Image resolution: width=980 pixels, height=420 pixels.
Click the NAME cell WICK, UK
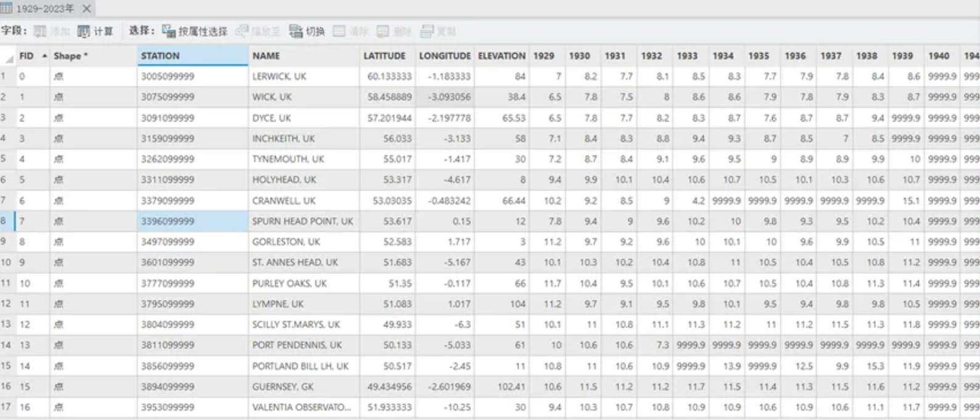pyautogui.click(x=304, y=97)
